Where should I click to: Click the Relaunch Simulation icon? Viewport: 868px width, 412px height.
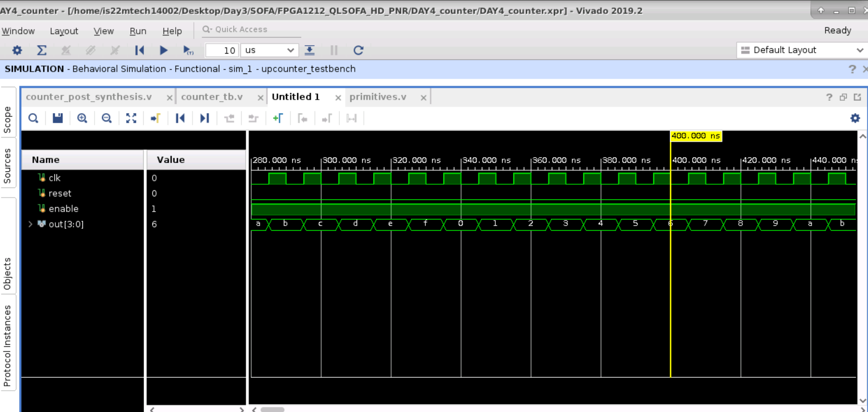click(x=358, y=50)
